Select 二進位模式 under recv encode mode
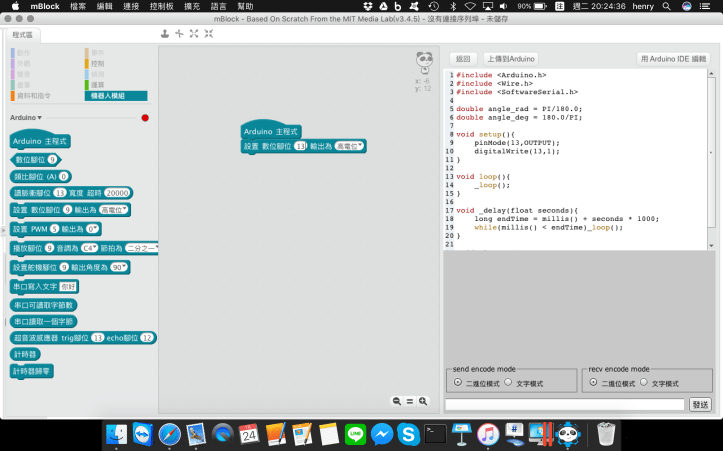Image resolution: width=723 pixels, height=451 pixels. point(594,382)
